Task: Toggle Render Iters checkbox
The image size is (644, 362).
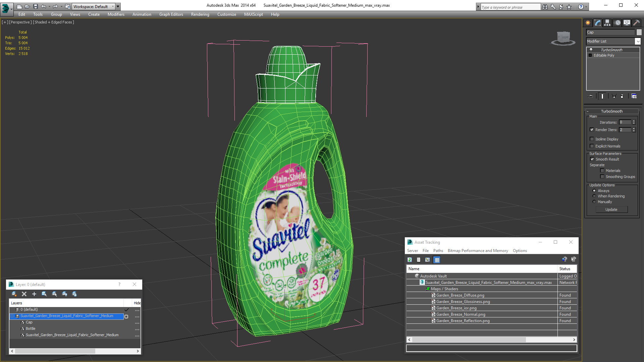Action: pos(592,130)
